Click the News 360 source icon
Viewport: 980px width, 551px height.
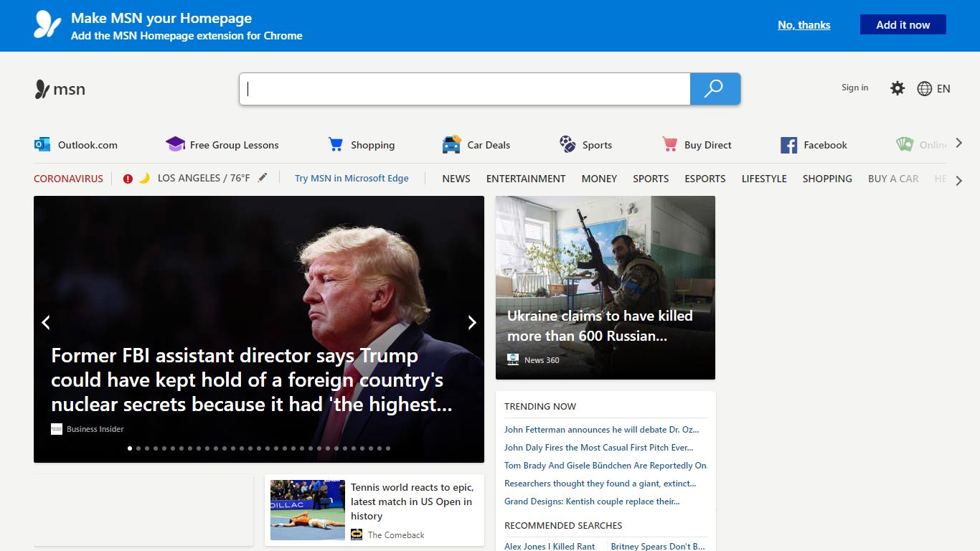tap(513, 359)
